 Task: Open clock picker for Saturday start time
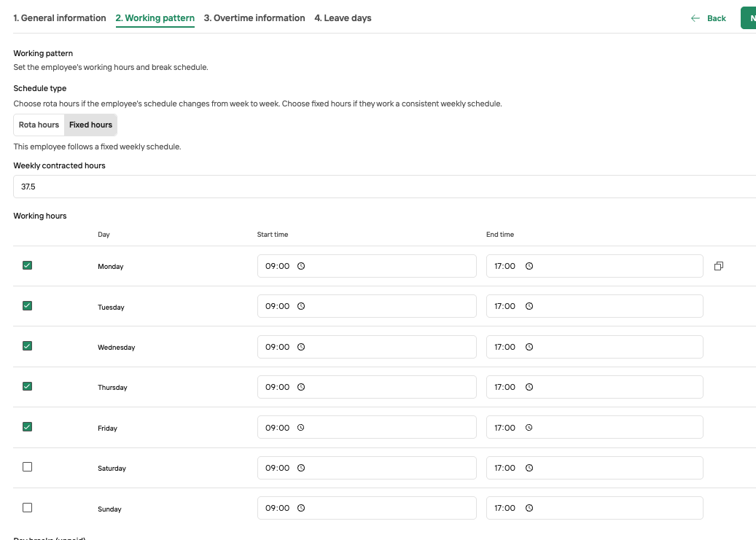[301, 468]
